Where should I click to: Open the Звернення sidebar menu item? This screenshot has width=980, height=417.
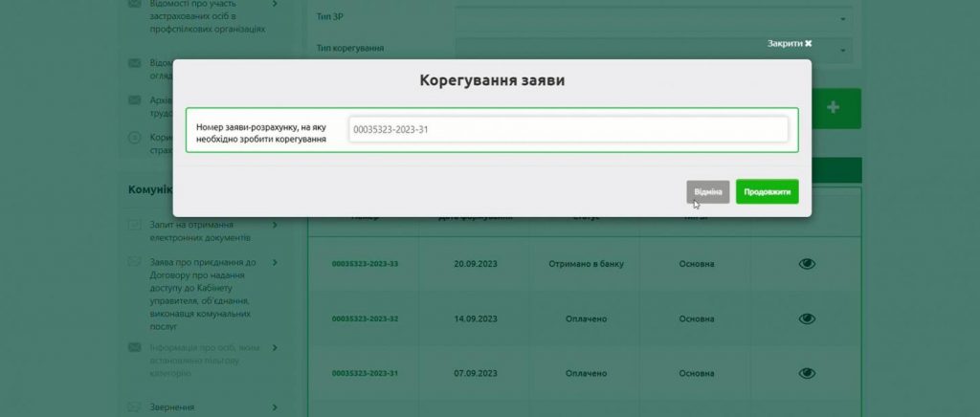pyautogui.click(x=172, y=407)
